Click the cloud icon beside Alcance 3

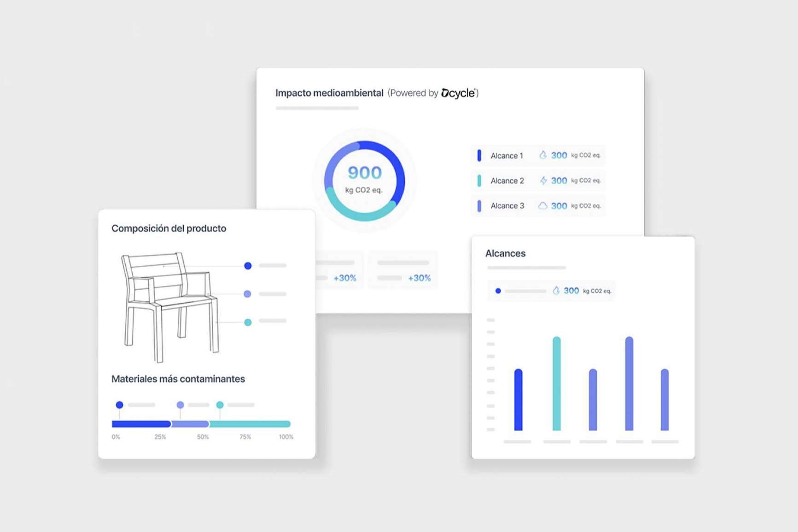click(x=543, y=206)
